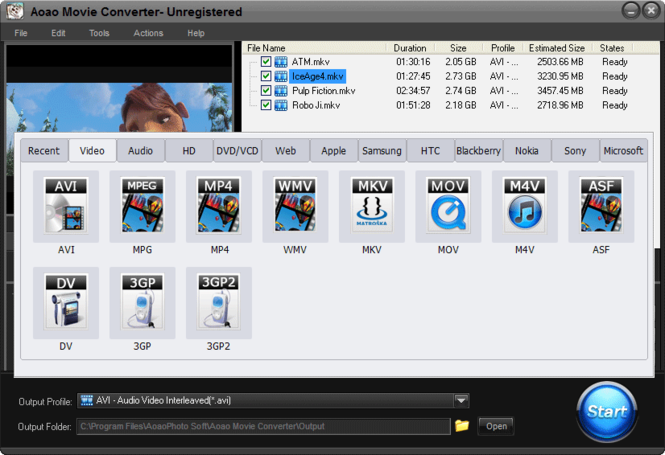Switch to the Video tab
The image size is (665, 455).
click(92, 151)
